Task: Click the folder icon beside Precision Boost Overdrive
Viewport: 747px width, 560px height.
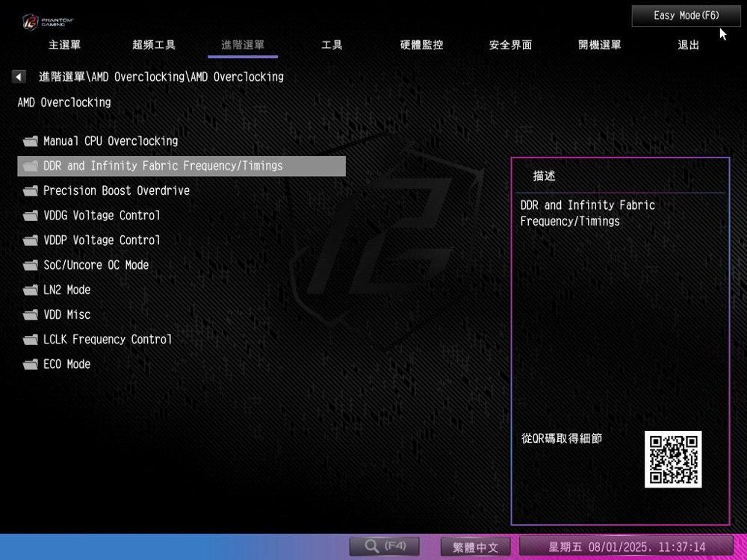Action: (x=31, y=191)
